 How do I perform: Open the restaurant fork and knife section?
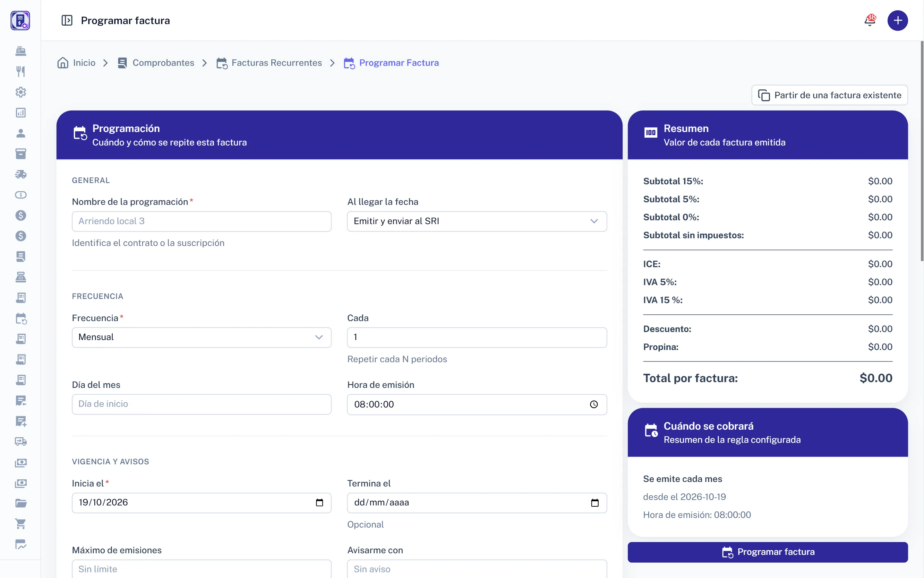coord(21,71)
